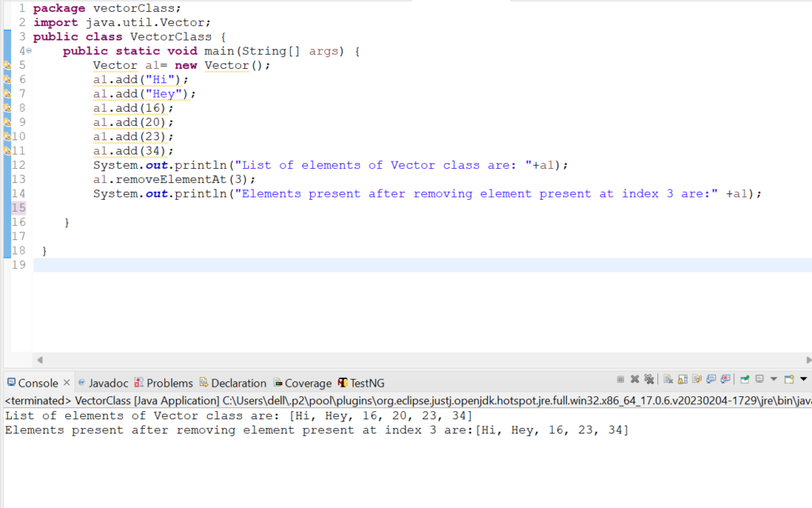This screenshot has height=508, width=812.
Task: Click the Coverage tab icon
Action: (278, 383)
